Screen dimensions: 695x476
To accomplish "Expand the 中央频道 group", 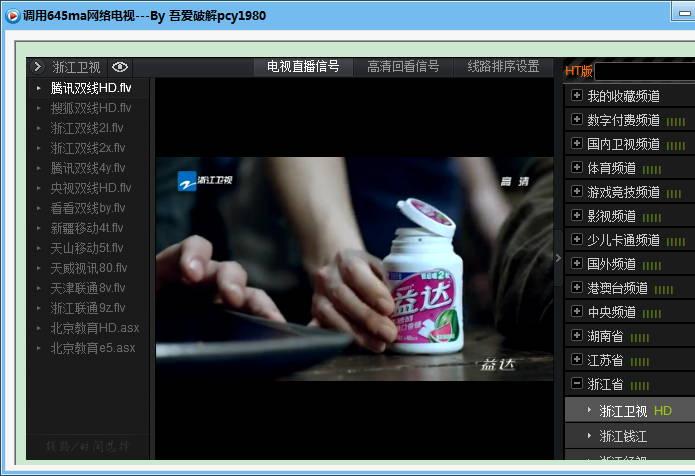I will 576,312.
